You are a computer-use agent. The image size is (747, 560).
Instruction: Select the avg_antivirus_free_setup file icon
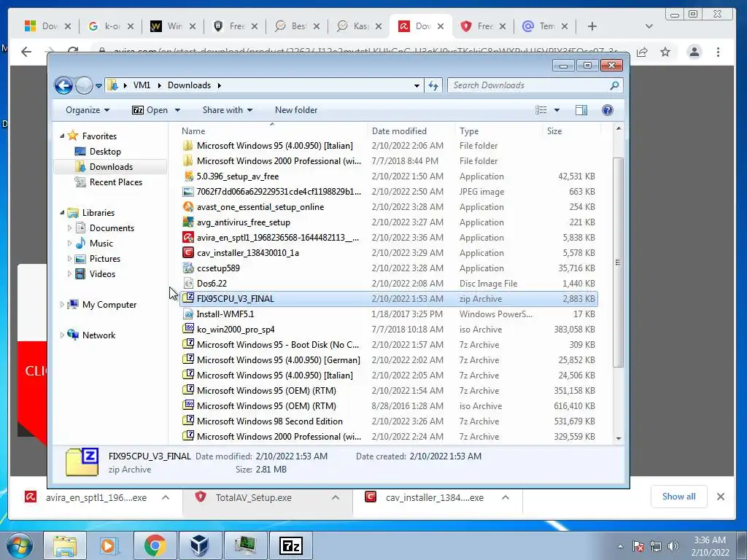(x=188, y=222)
